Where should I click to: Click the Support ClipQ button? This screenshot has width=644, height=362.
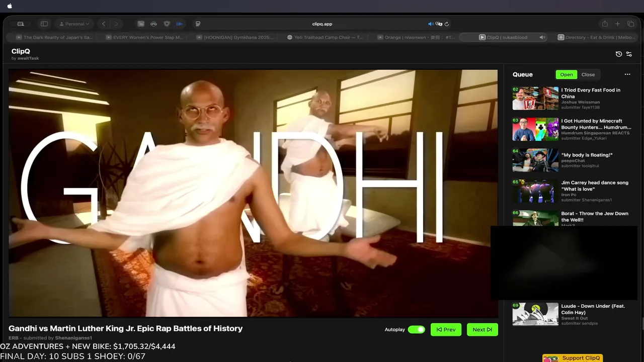pyautogui.click(x=573, y=358)
